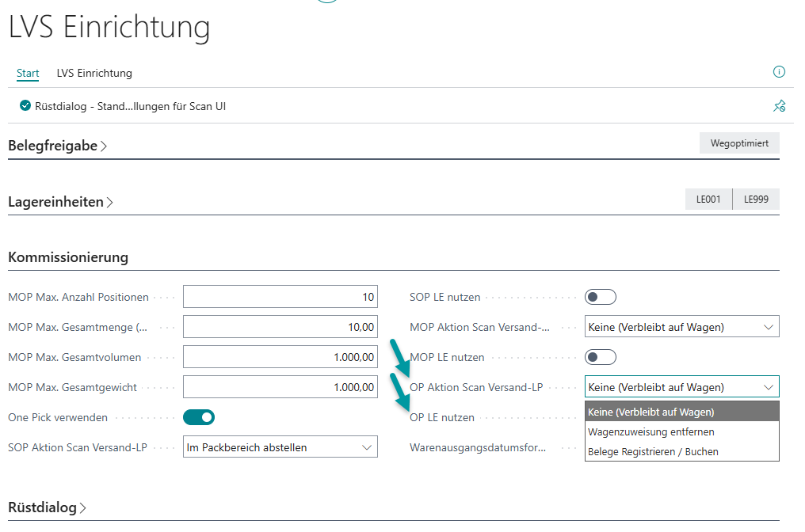The width and height of the screenshot is (805, 532).
Task: Click the Wegoptimiert summary value
Action: pyautogui.click(x=739, y=143)
